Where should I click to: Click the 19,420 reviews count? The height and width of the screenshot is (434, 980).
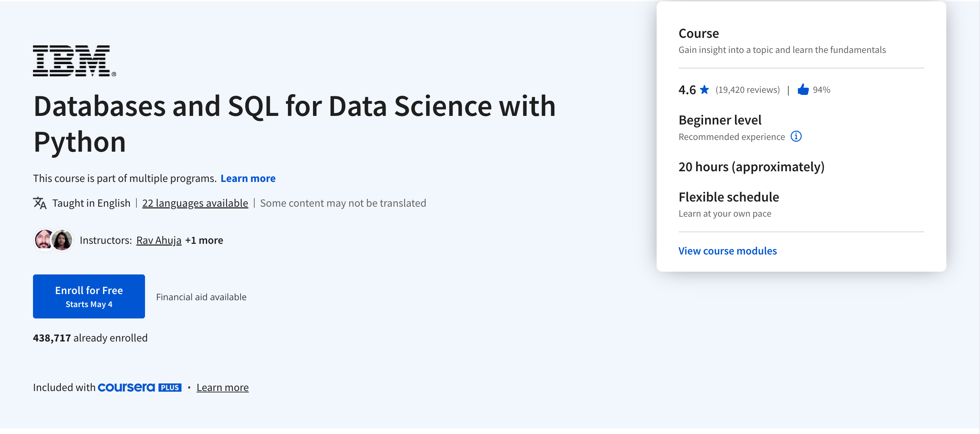click(748, 90)
